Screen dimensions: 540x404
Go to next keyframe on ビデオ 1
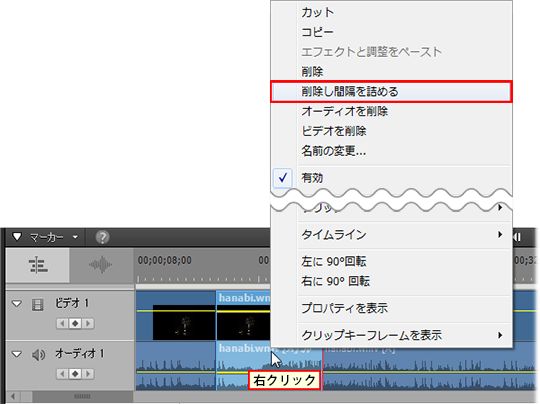pos(88,323)
